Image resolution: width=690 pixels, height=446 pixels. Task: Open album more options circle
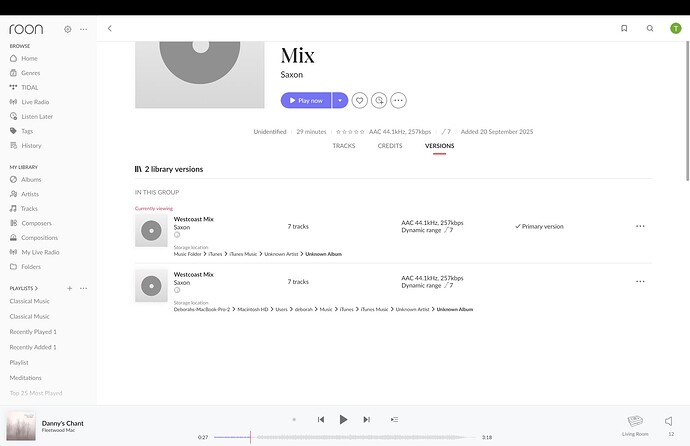point(398,100)
